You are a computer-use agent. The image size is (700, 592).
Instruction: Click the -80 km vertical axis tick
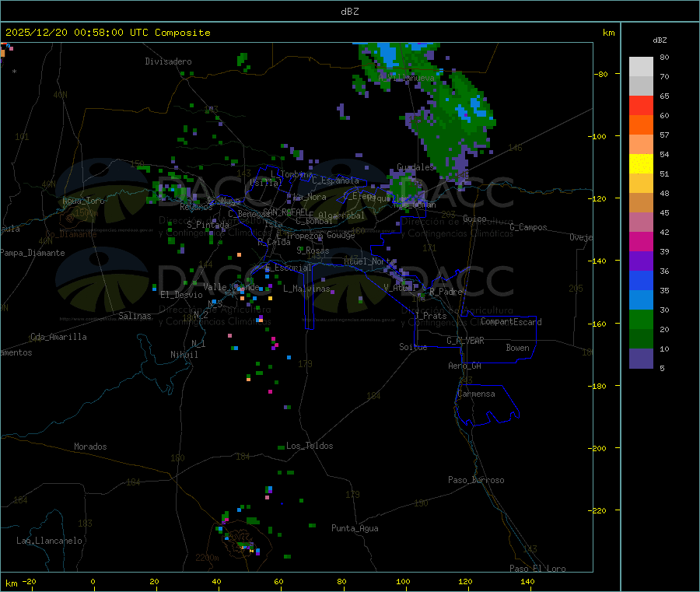pos(600,74)
